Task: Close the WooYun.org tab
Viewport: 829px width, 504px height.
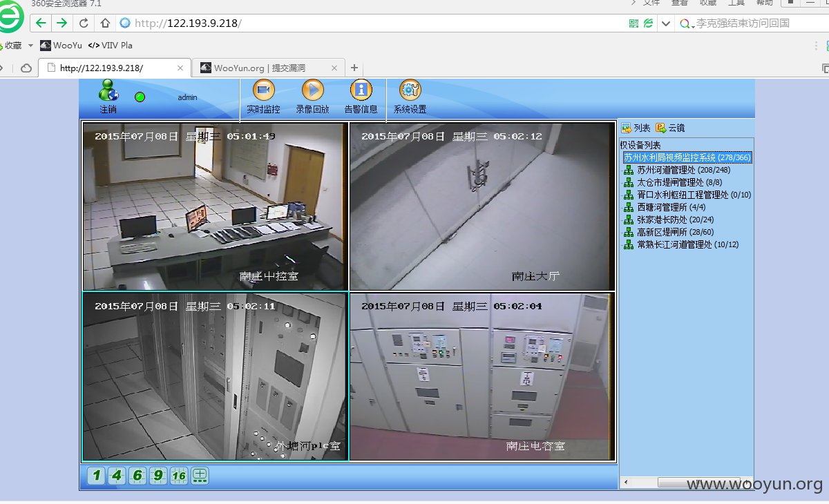Action: (x=334, y=68)
